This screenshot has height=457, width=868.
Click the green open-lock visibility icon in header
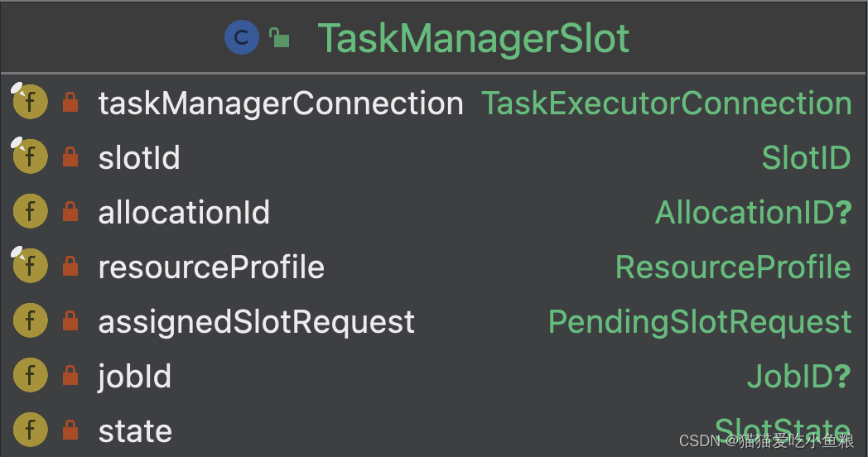280,37
